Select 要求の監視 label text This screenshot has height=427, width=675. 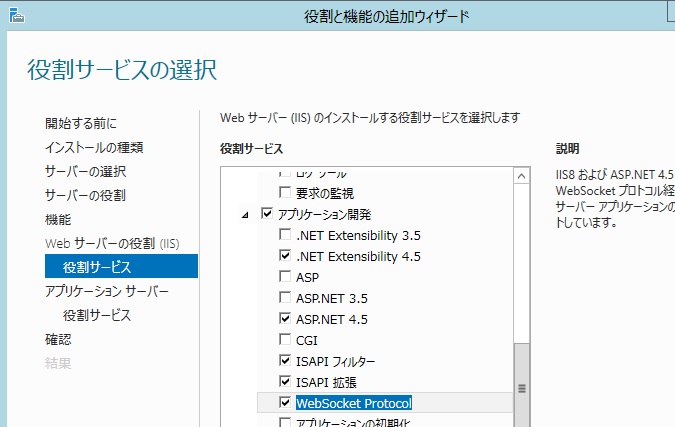pyautogui.click(x=325, y=193)
